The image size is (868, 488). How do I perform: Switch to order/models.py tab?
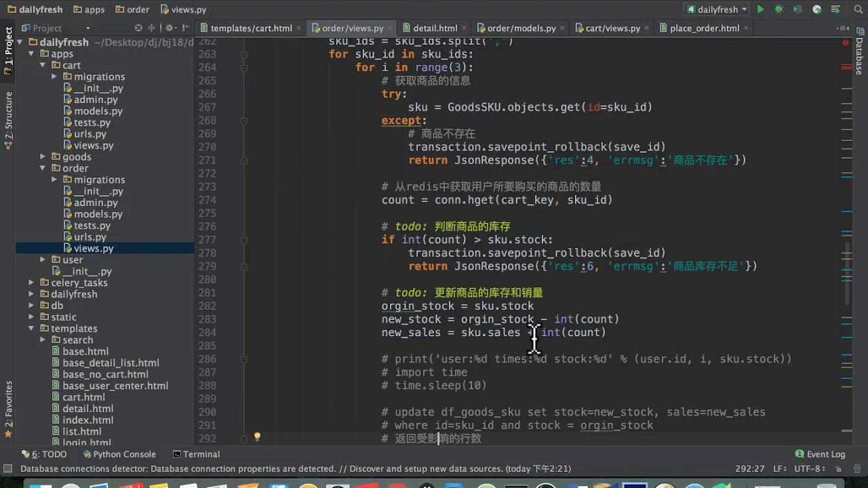point(521,28)
